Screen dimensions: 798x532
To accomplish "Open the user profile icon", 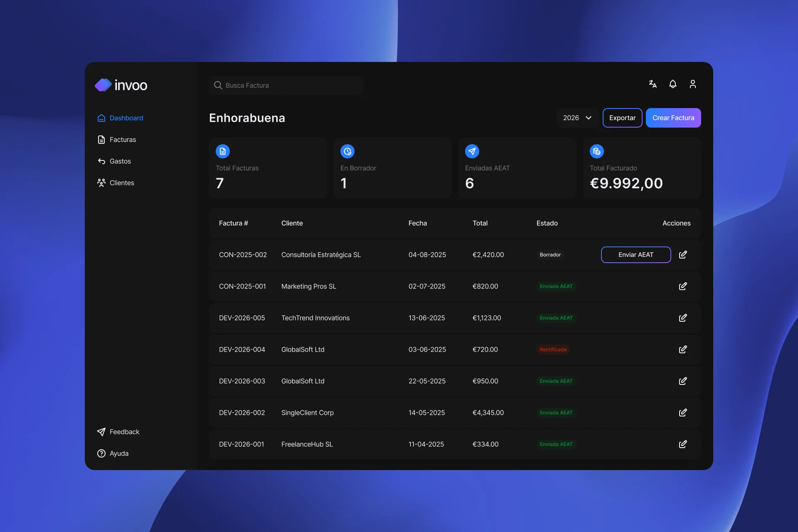I will pyautogui.click(x=692, y=84).
